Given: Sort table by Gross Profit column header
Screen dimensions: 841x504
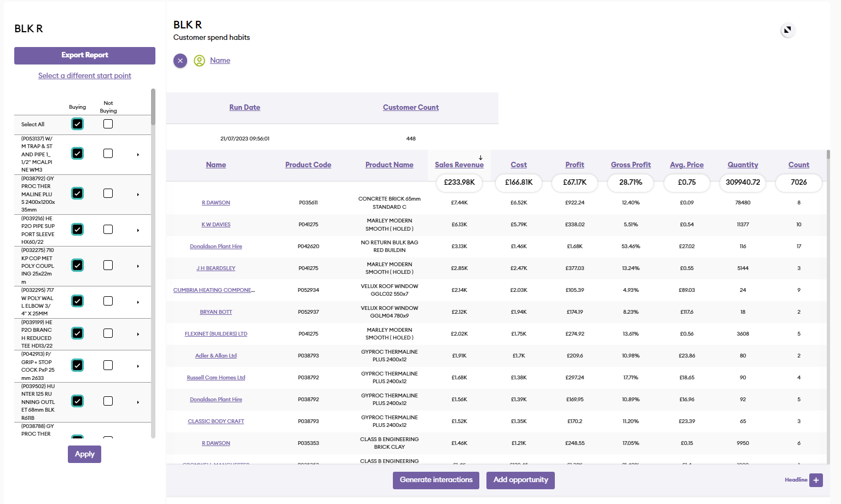Looking at the screenshot, I should 630,165.
